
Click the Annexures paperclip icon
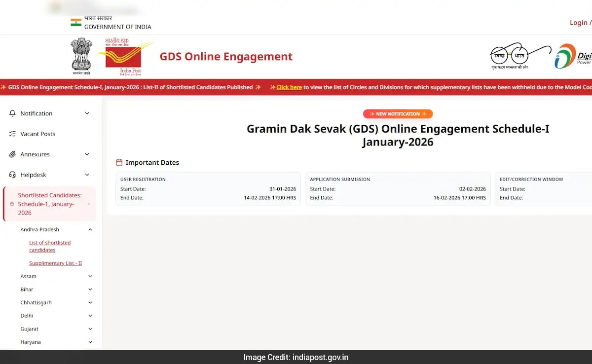point(14,154)
